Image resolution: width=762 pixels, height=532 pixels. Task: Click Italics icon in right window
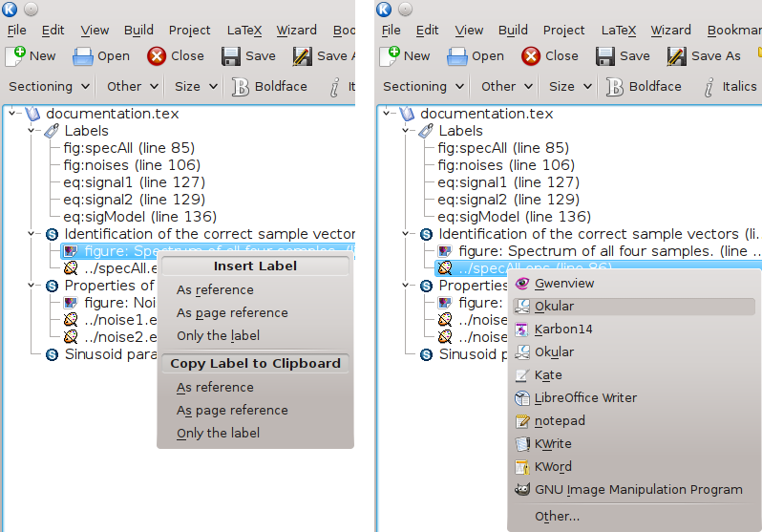[x=709, y=87]
